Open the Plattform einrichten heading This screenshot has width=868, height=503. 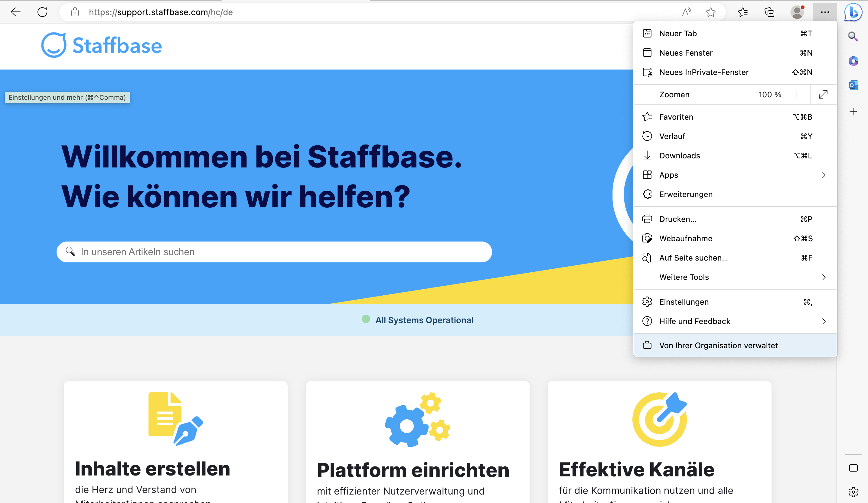[413, 470]
